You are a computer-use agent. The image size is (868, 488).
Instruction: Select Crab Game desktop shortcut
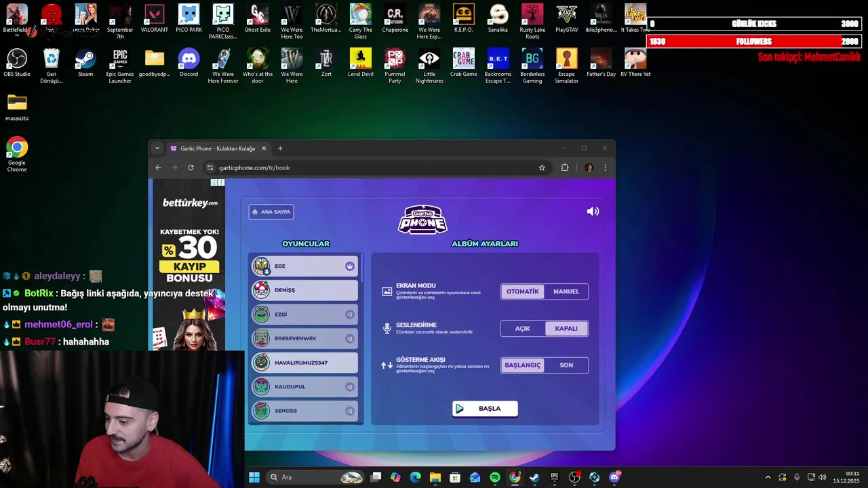pos(464,62)
